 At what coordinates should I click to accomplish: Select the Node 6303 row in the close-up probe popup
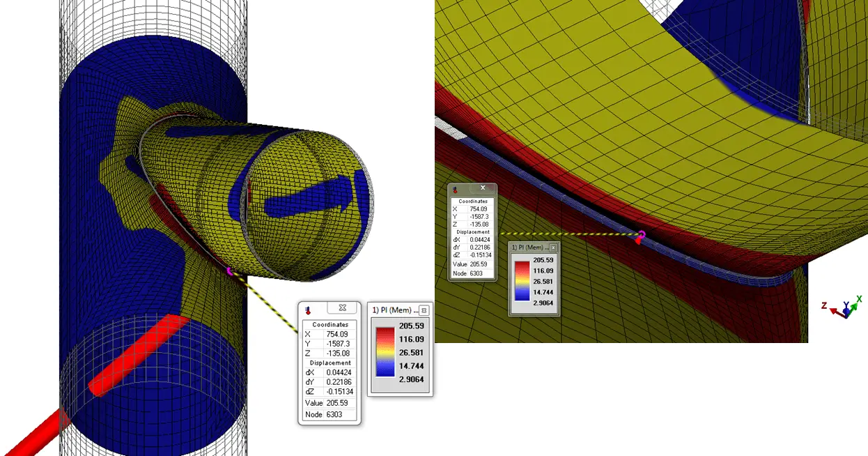pos(471,273)
